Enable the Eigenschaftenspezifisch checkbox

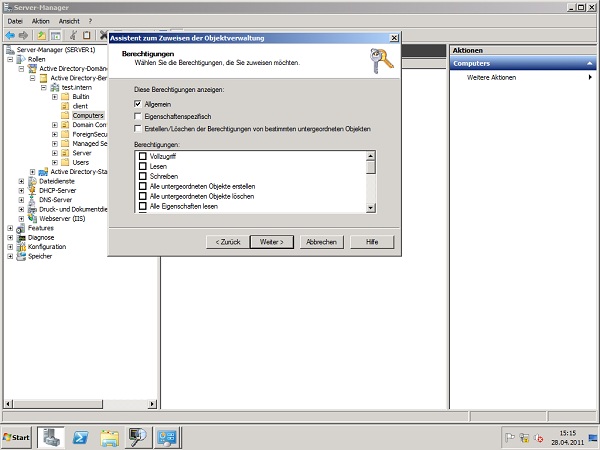pos(138,116)
